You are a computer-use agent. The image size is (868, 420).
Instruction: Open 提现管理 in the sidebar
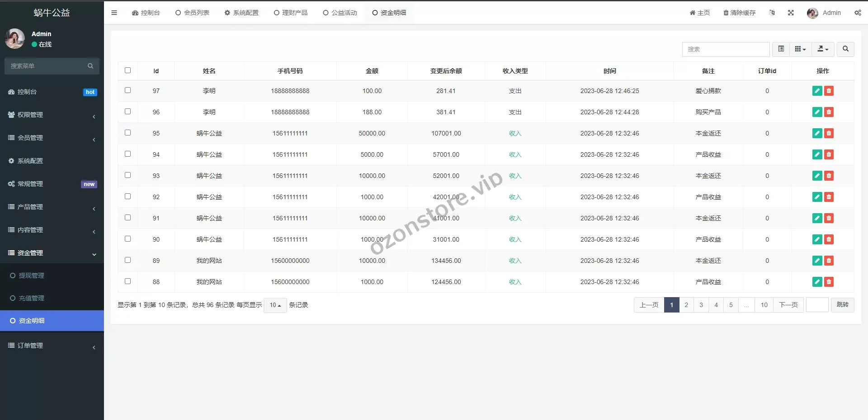coord(32,275)
